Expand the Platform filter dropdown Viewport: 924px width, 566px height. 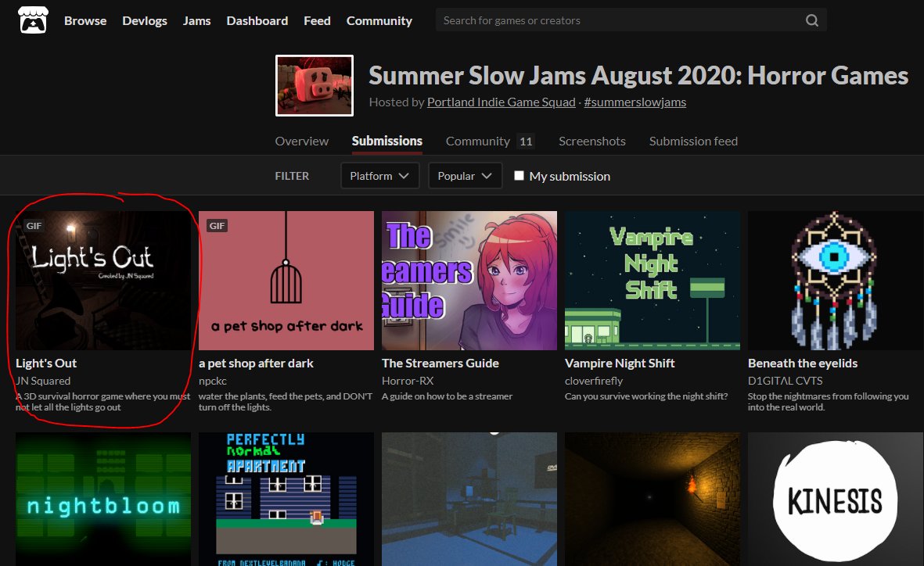379,176
